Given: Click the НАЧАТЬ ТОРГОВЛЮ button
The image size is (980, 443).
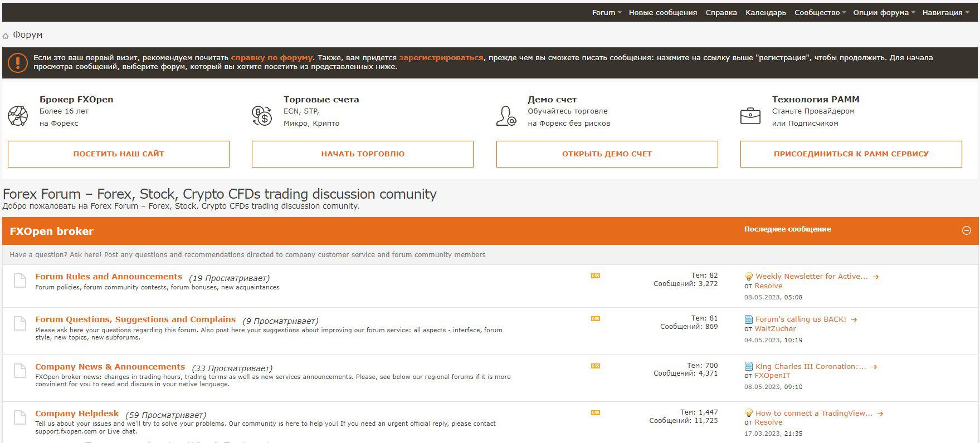Looking at the screenshot, I should pos(363,154).
